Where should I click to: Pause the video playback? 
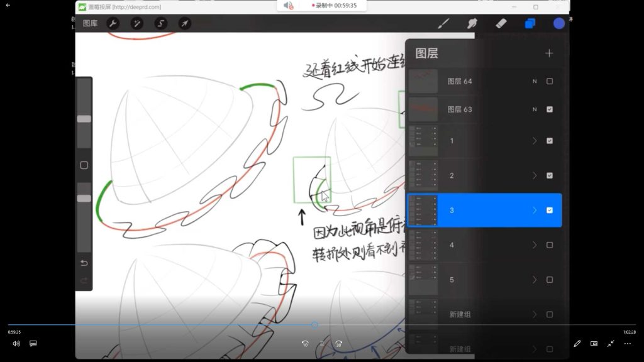tap(321, 344)
